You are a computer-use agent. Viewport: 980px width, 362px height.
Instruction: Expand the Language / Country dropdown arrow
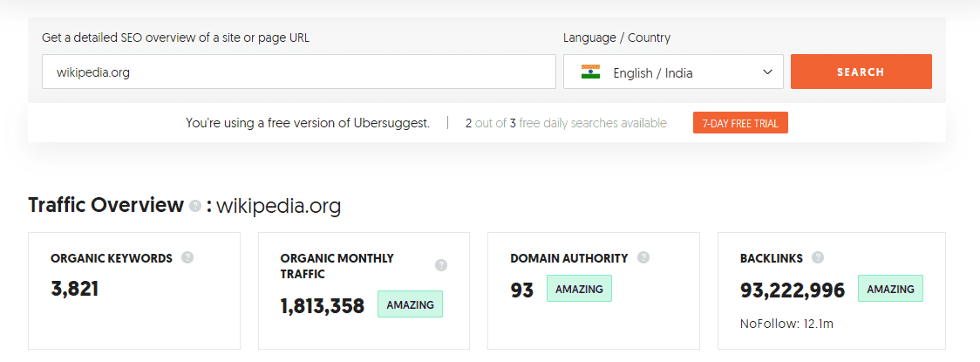pos(767,72)
